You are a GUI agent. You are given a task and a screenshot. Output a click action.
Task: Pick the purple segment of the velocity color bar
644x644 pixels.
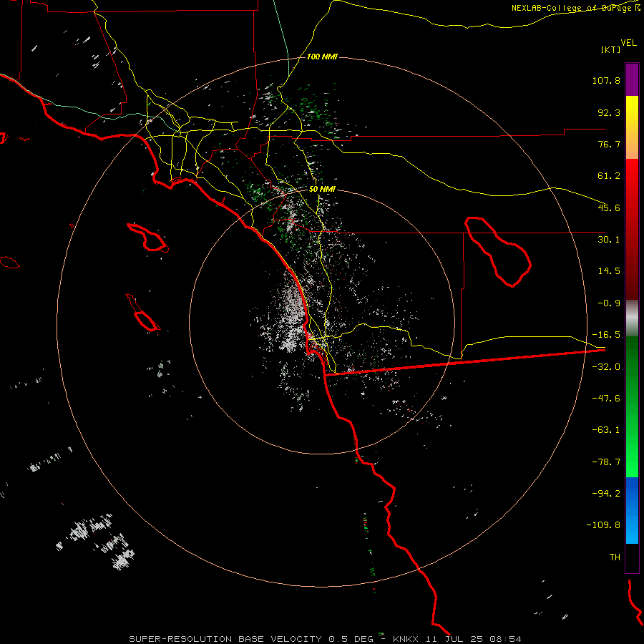tap(632, 79)
